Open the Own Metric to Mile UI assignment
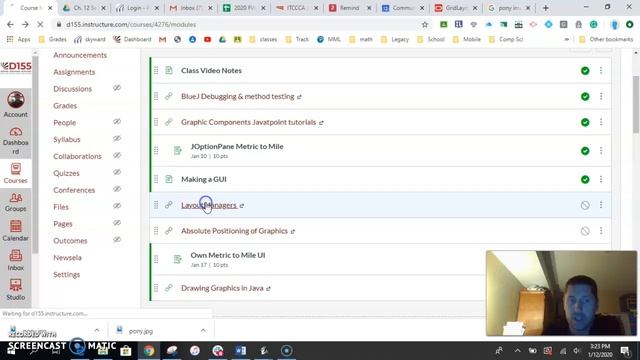 tap(228, 255)
